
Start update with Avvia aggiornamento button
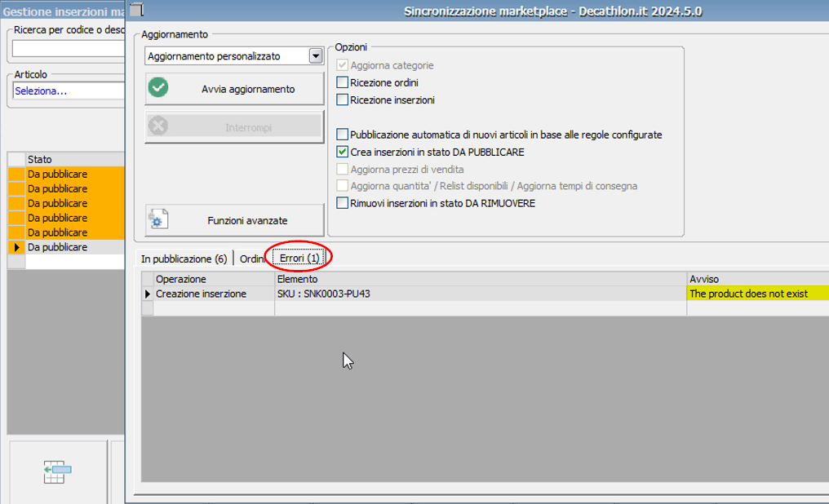[234, 89]
